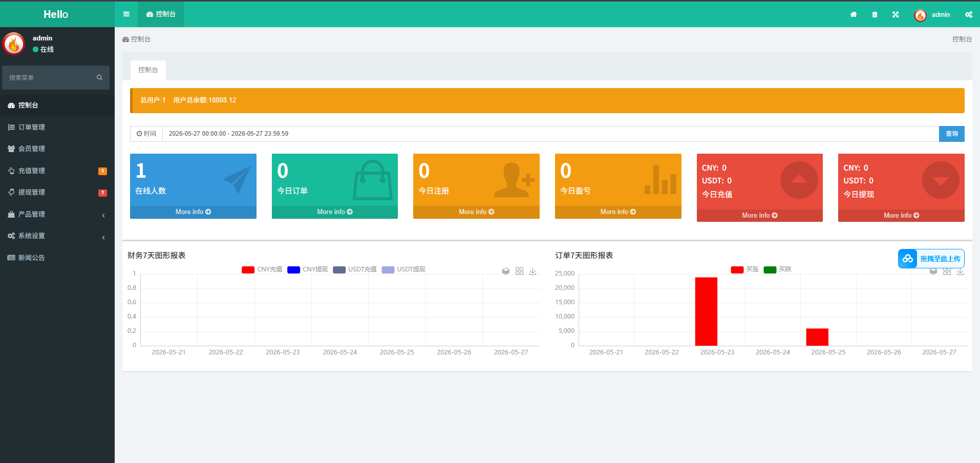Screen dimensions: 980x463
Task: Toggle CNY充值 red legend swatch
Action: (x=248, y=270)
